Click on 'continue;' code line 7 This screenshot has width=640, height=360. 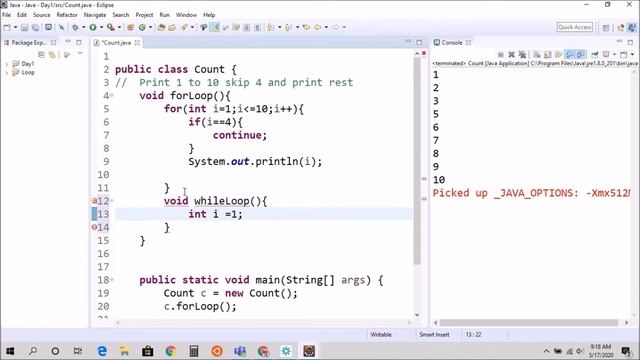tap(240, 135)
